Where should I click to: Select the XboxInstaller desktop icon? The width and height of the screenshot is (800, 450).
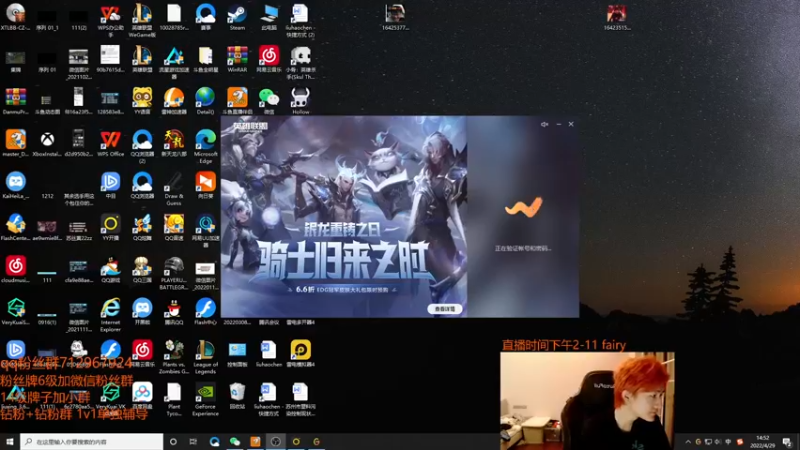47,143
